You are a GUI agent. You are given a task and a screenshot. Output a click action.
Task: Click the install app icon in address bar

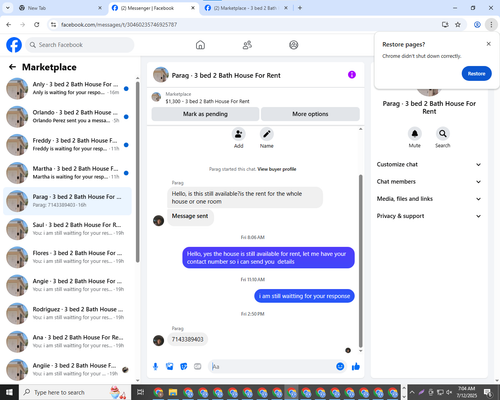[445, 25]
